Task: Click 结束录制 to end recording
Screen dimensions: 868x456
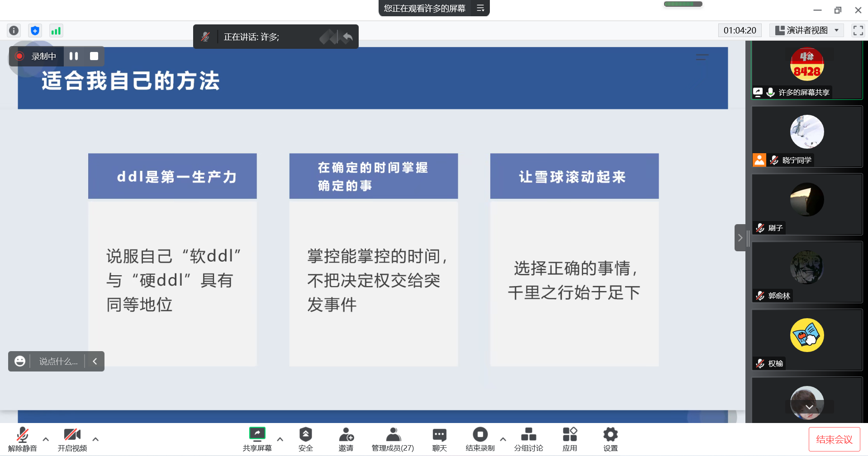Action: pyautogui.click(x=480, y=439)
